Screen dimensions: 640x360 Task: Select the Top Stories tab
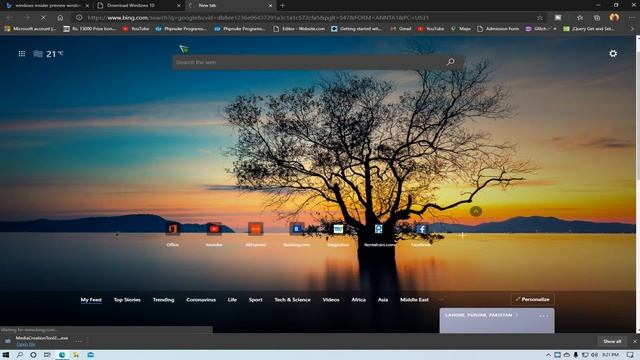(127, 300)
